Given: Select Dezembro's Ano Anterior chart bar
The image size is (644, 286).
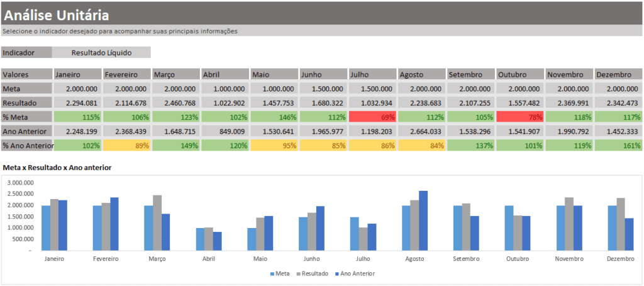Looking at the screenshot, I should click(629, 234).
